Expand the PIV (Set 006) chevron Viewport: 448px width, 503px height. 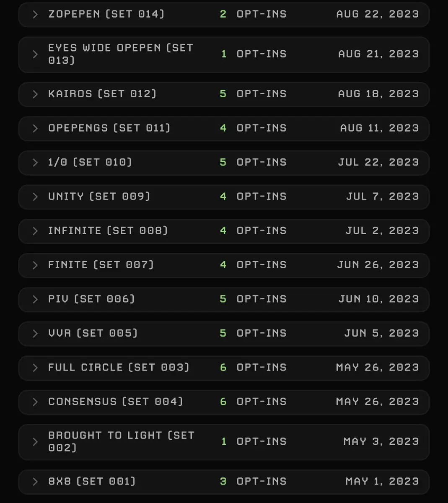[35, 300]
